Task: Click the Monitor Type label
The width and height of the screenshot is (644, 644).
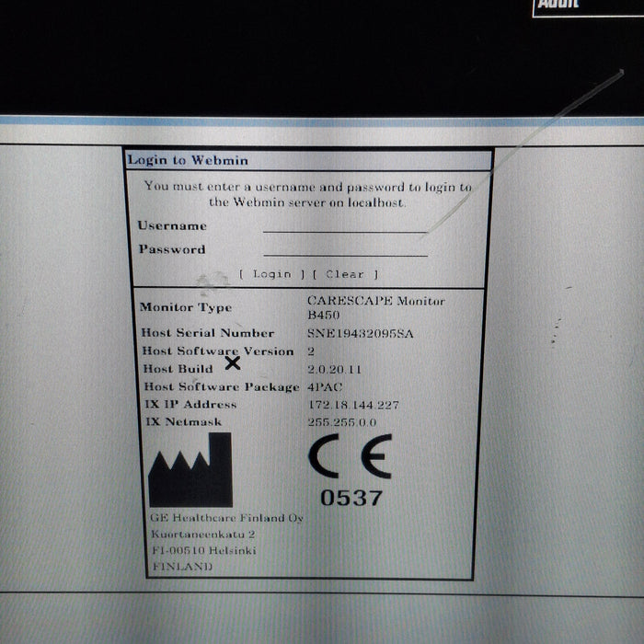Action: (186, 307)
